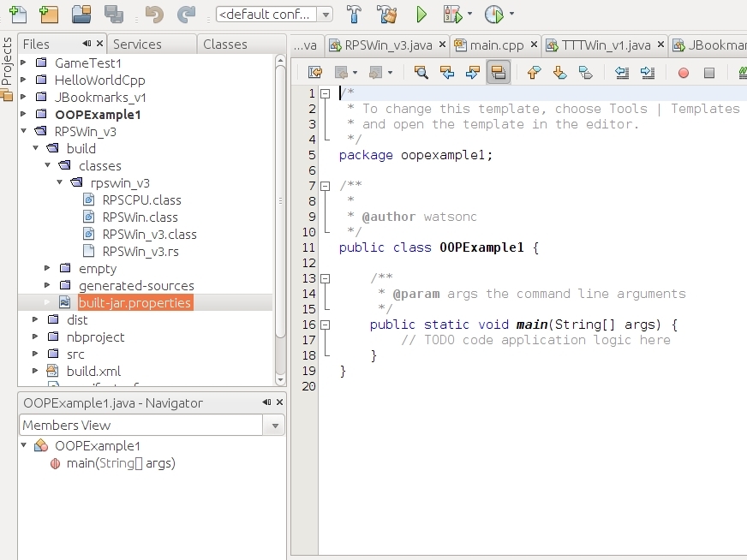Select RPSCPU.class file
The image size is (747, 560).
[x=141, y=200]
